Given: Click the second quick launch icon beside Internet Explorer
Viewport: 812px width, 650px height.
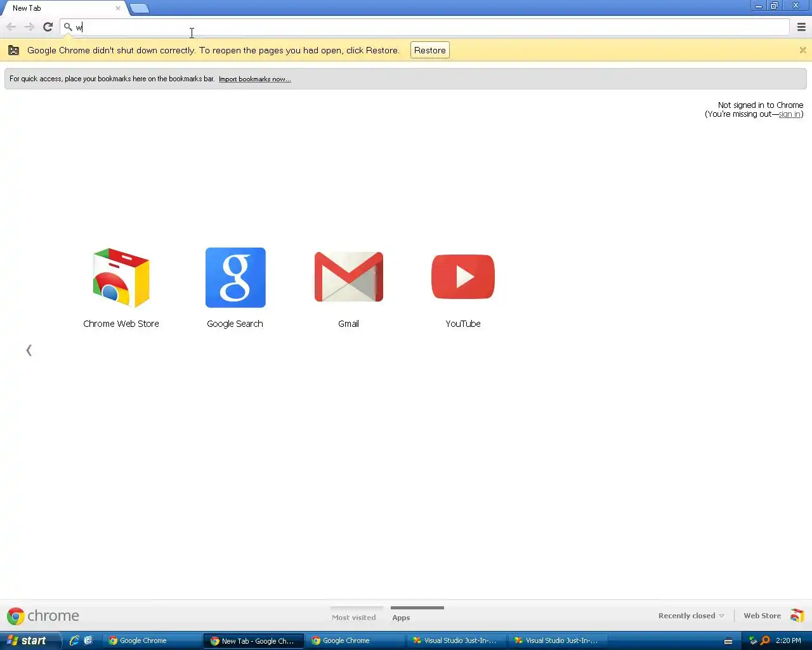Looking at the screenshot, I should pos(88,640).
